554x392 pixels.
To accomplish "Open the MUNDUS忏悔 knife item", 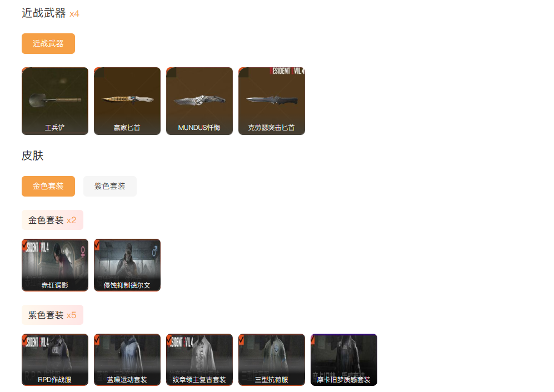I will click(x=199, y=101).
